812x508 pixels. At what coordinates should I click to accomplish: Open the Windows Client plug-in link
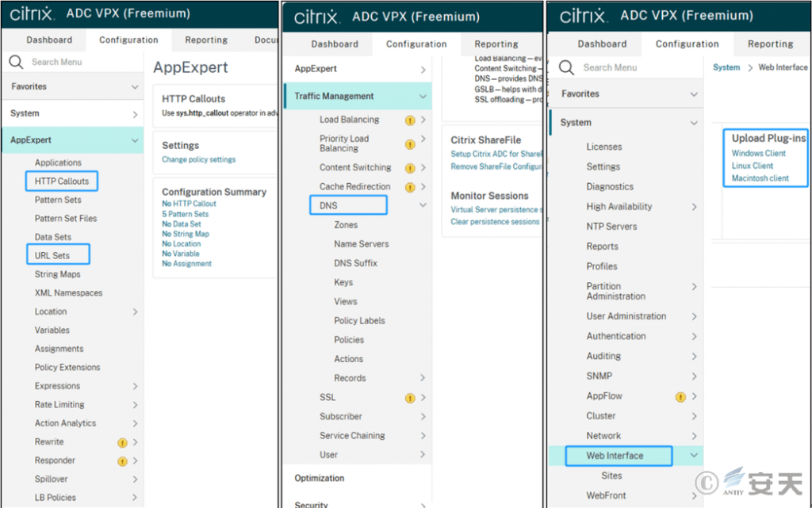pos(759,153)
